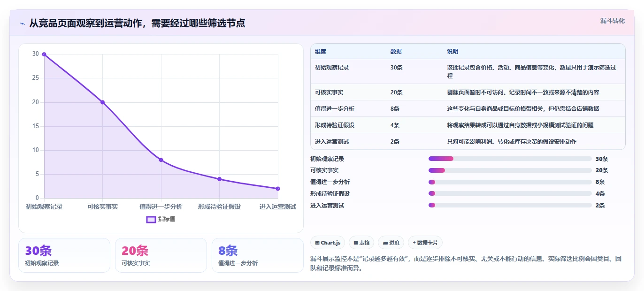Click the 数据 column header

(x=396, y=51)
